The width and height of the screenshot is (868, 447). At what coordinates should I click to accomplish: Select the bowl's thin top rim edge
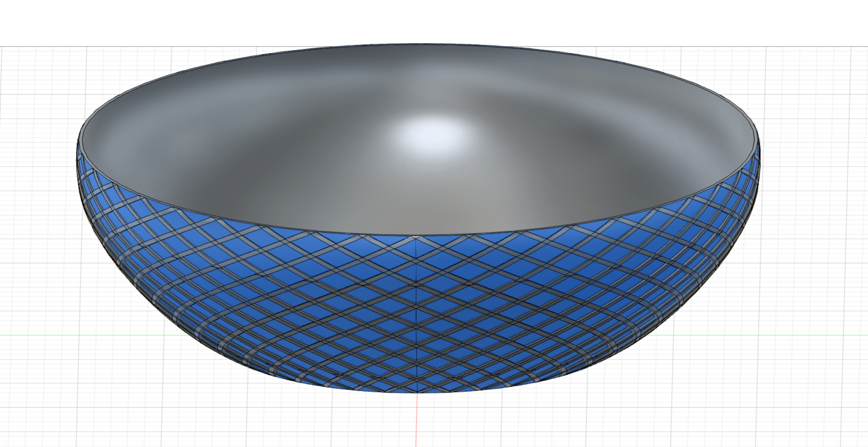[417, 235]
